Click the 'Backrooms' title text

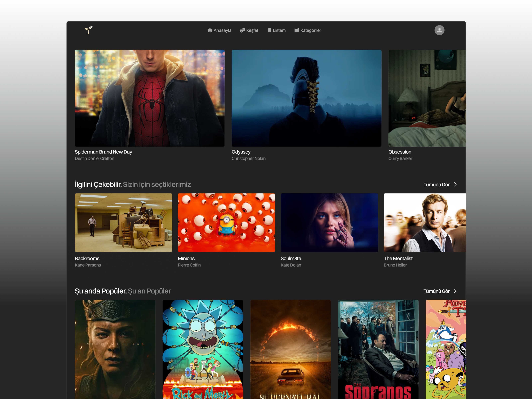point(87,258)
